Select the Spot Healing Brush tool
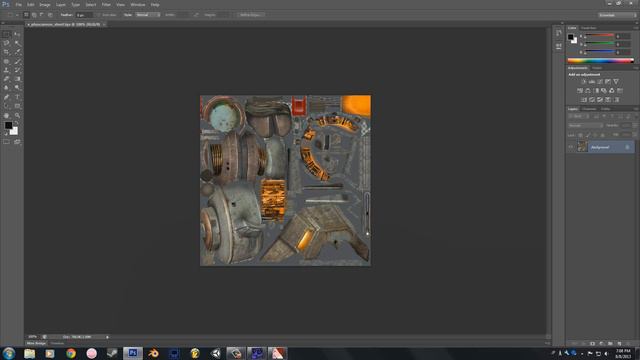The width and height of the screenshot is (640, 360). click(7, 61)
